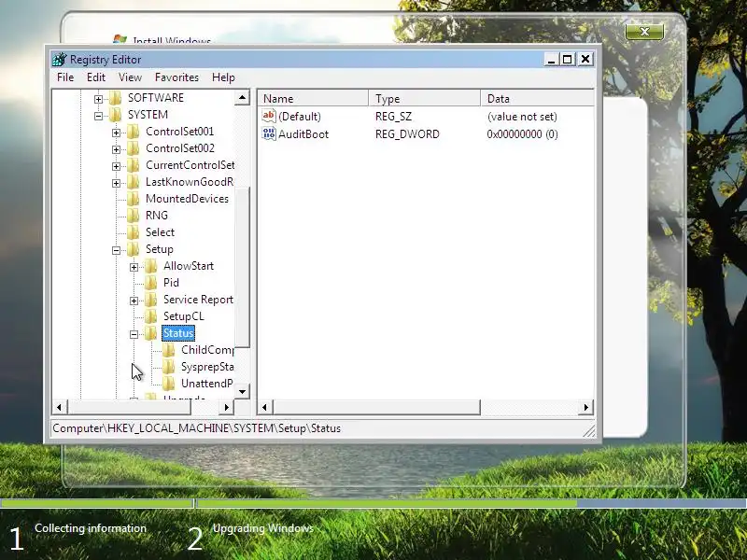
Task: Click the tree pane up scroll arrow
Action: click(242, 98)
